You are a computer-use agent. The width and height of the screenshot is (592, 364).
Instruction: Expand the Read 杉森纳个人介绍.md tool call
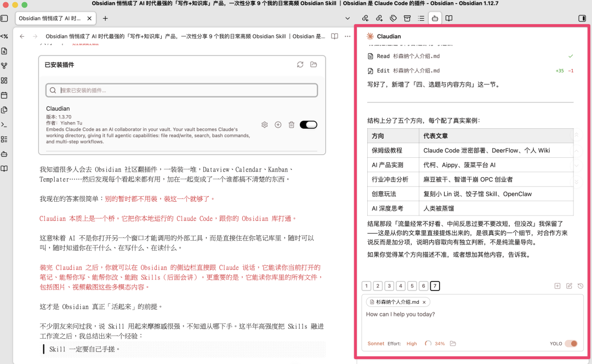point(470,56)
